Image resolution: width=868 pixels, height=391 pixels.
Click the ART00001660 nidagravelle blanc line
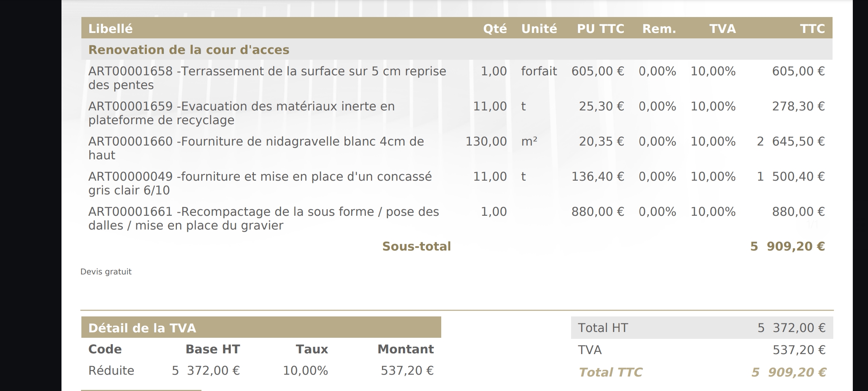tap(256, 148)
